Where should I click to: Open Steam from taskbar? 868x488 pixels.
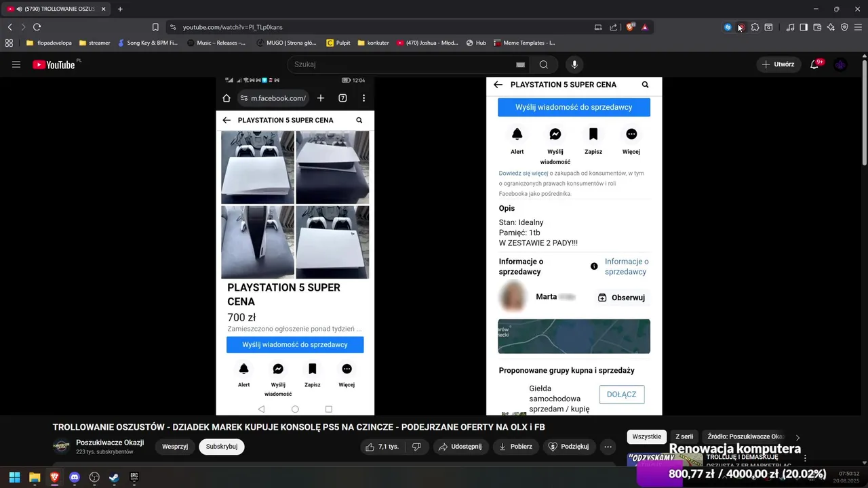tap(114, 477)
